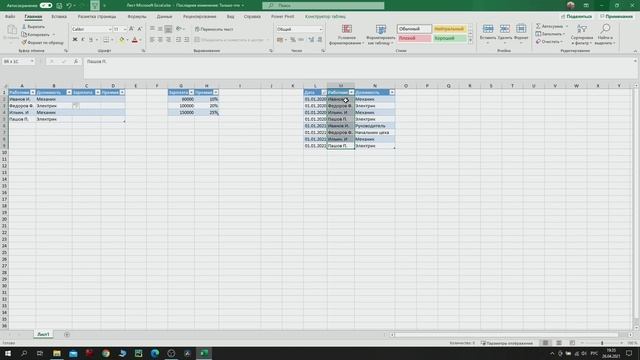The image size is (640, 360).
Task: Click the Find & Select magnifier icon
Action: [605, 29]
